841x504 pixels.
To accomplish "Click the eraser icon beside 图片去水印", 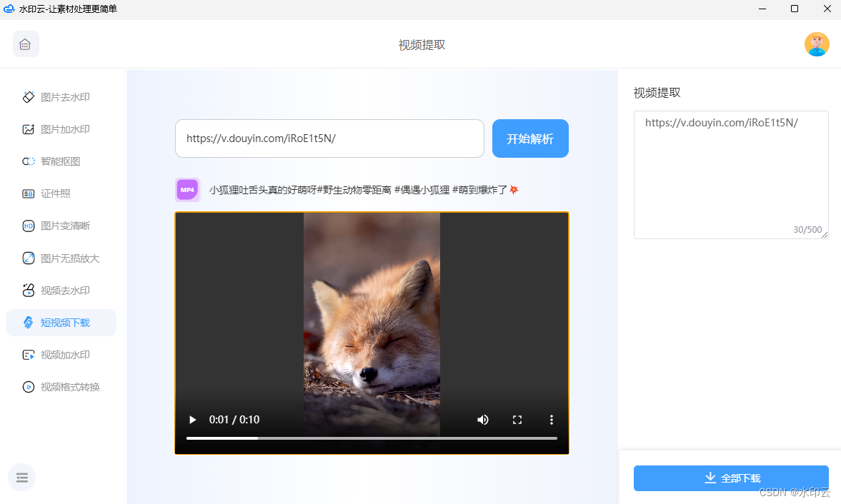I will pos(29,97).
